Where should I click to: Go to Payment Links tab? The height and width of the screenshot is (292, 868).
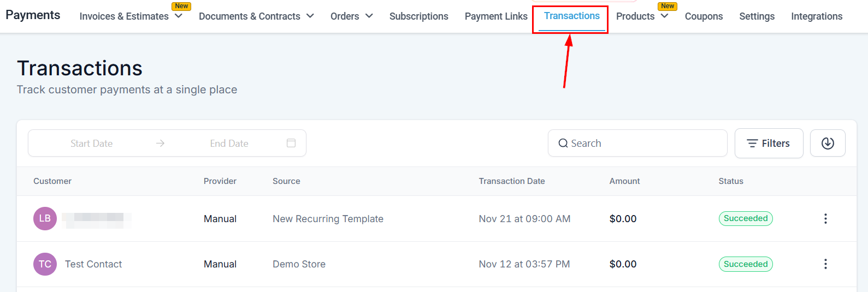[496, 16]
